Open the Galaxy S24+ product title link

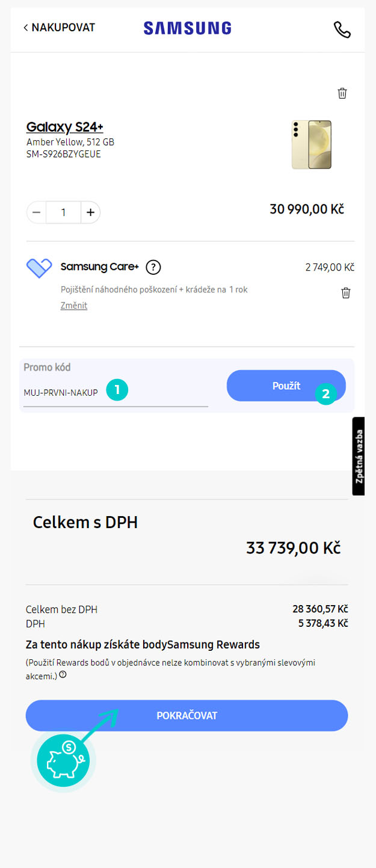click(65, 127)
